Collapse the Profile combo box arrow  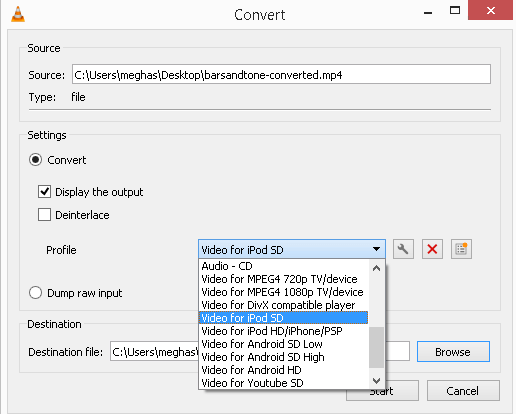pos(376,249)
